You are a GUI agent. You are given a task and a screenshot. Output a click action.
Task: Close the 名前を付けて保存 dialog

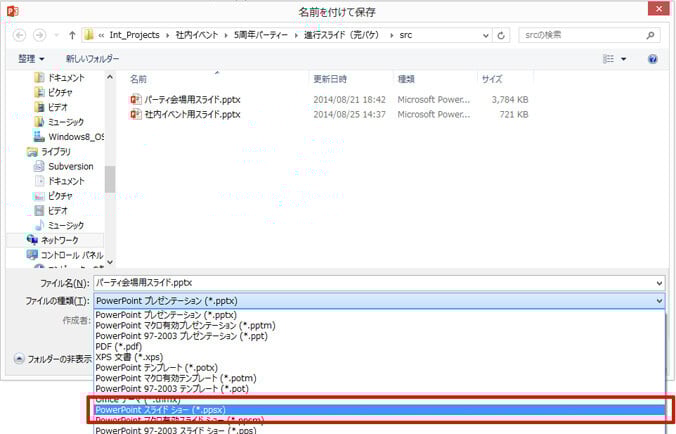pyautogui.click(x=659, y=9)
